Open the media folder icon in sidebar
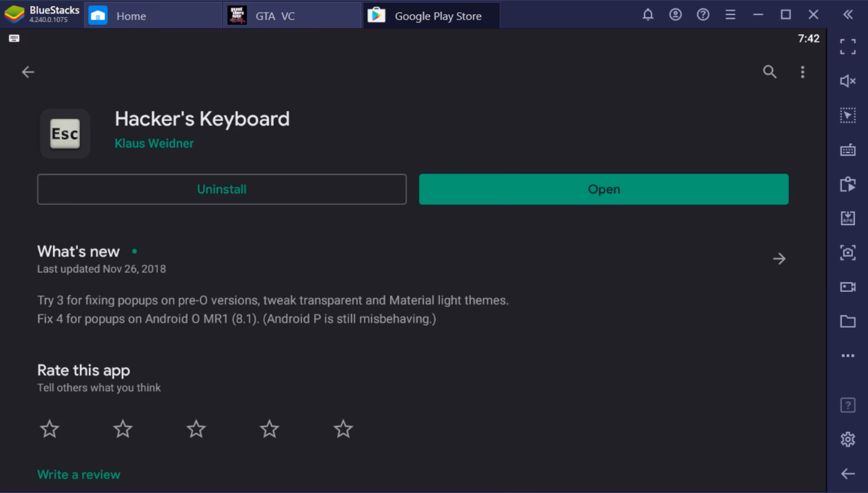Screen dimensions: 868x493 click(x=847, y=322)
